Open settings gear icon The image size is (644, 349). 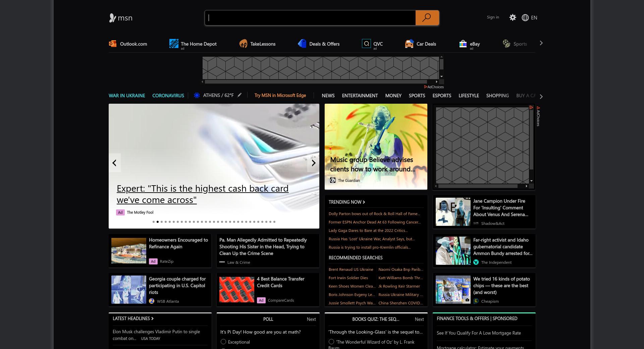(x=513, y=17)
